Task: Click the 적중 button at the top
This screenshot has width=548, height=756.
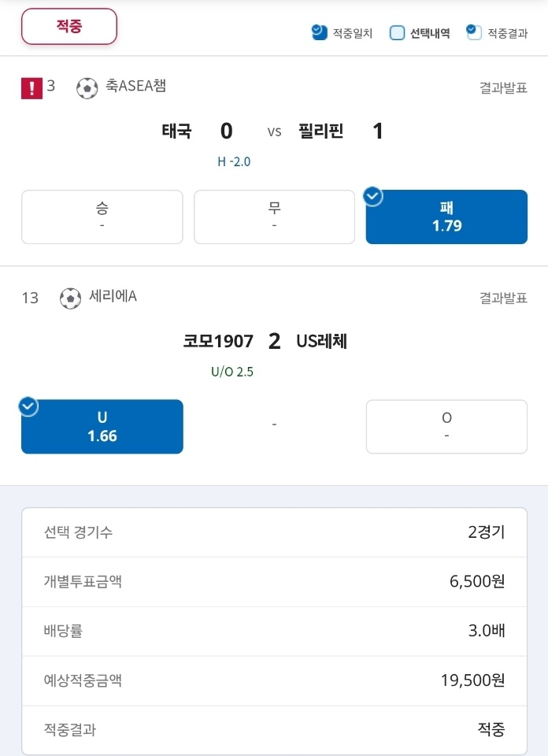Action: 69,27
